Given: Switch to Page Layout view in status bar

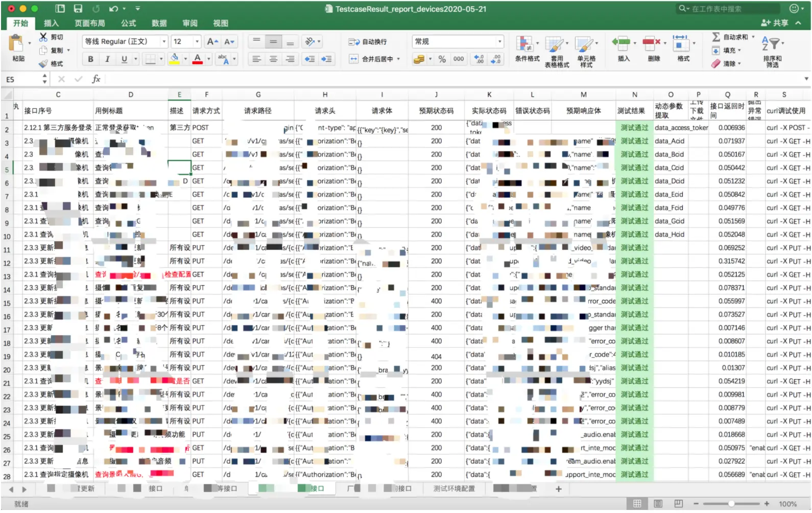Looking at the screenshot, I should 658,504.
